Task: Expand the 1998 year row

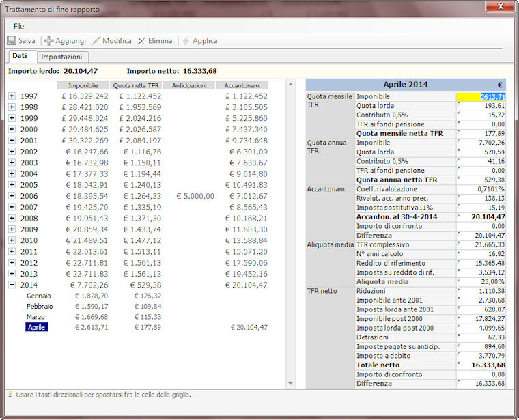Action: (12, 107)
